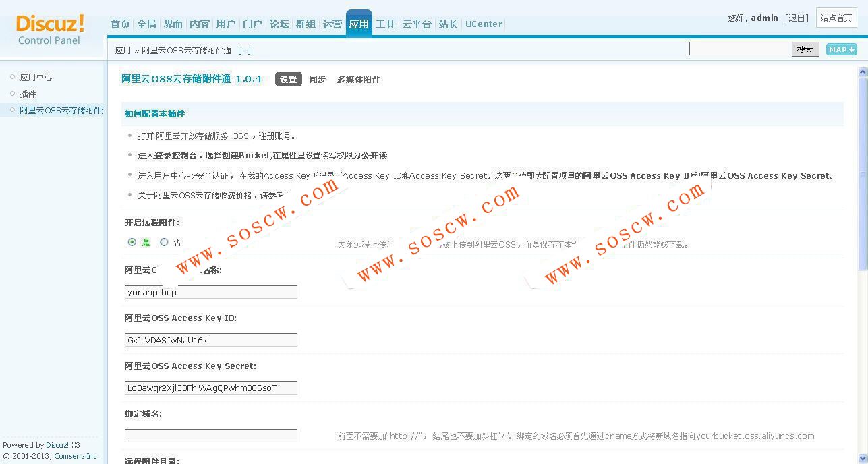868x464 pixels.
Task: Open the 阿里云开放存储服务 OSS link
Action: (x=202, y=136)
